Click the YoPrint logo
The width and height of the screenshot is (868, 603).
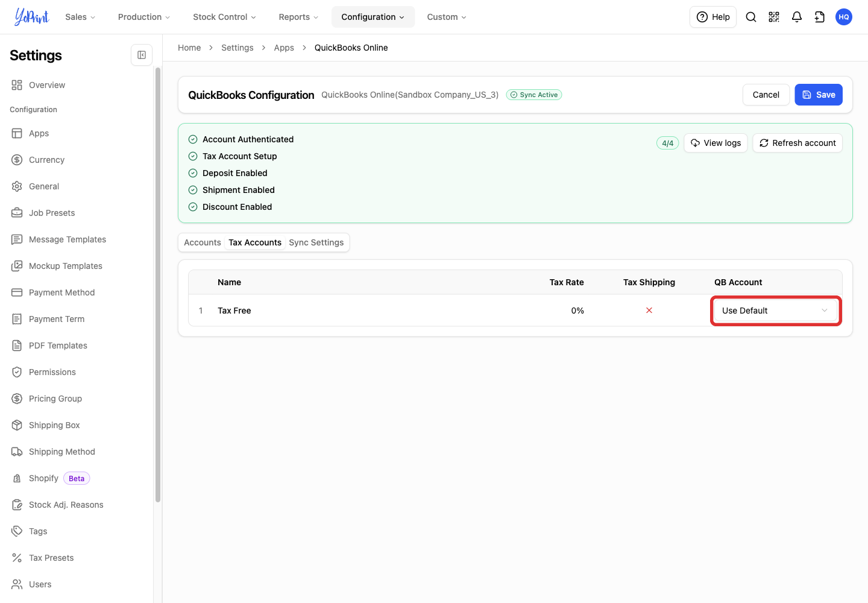coord(32,17)
